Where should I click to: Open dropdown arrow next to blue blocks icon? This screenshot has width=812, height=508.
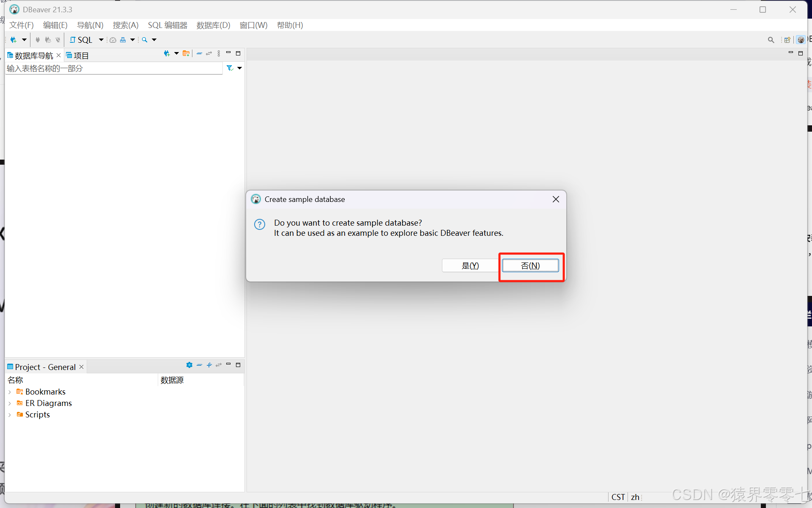pyautogui.click(x=132, y=40)
